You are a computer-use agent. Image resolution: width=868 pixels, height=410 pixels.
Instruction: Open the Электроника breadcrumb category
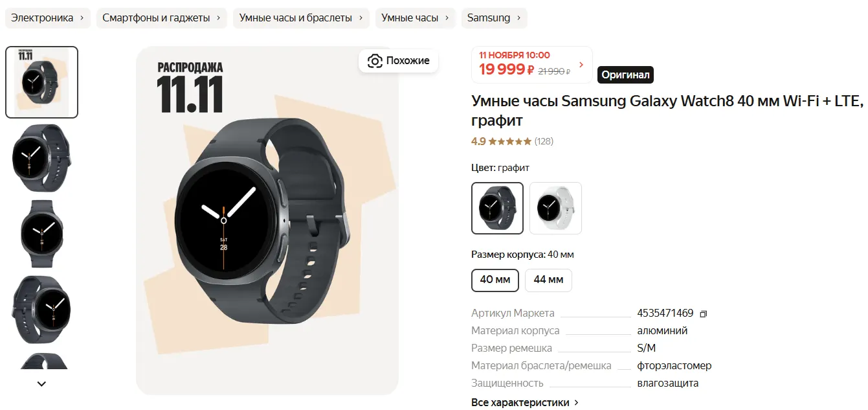tap(48, 18)
